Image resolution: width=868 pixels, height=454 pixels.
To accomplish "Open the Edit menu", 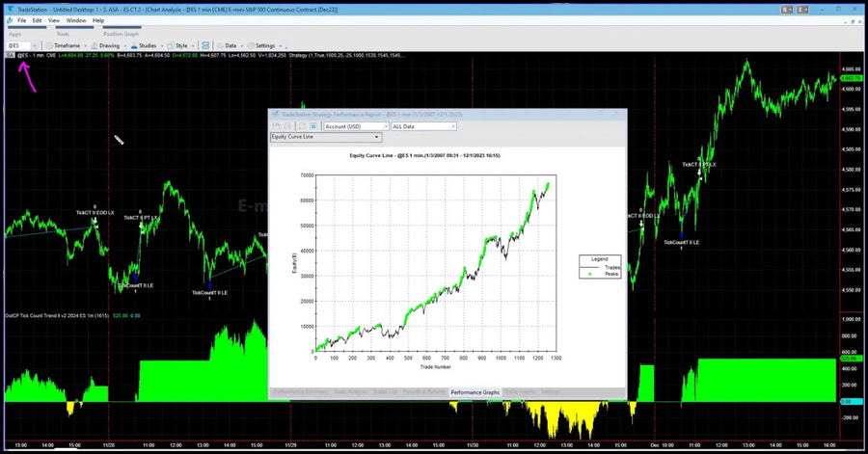I will click(37, 20).
